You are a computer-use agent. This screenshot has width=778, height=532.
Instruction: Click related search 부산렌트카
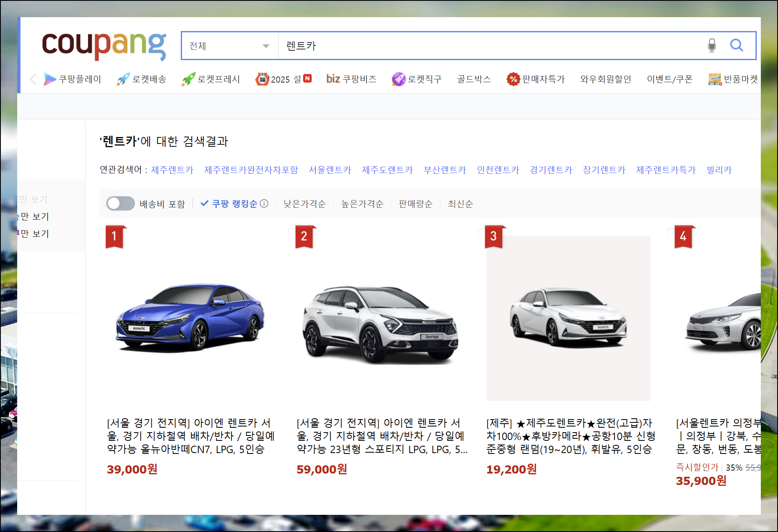(445, 170)
